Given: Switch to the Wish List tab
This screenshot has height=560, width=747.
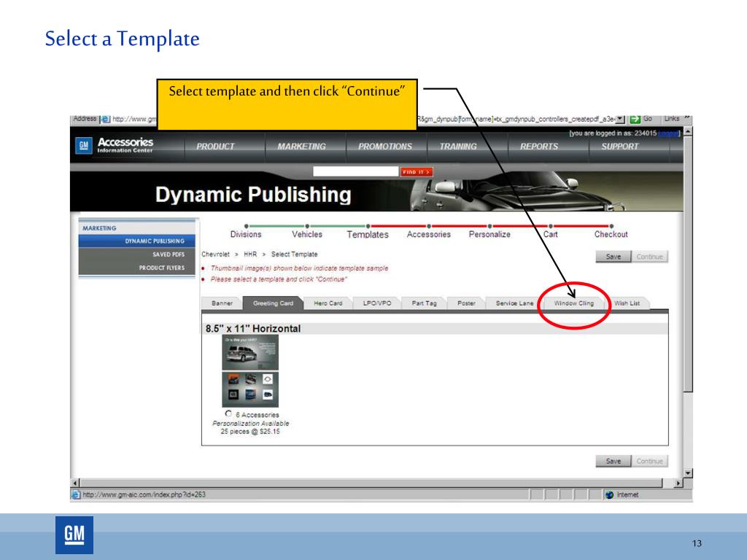Looking at the screenshot, I should 627,303.
